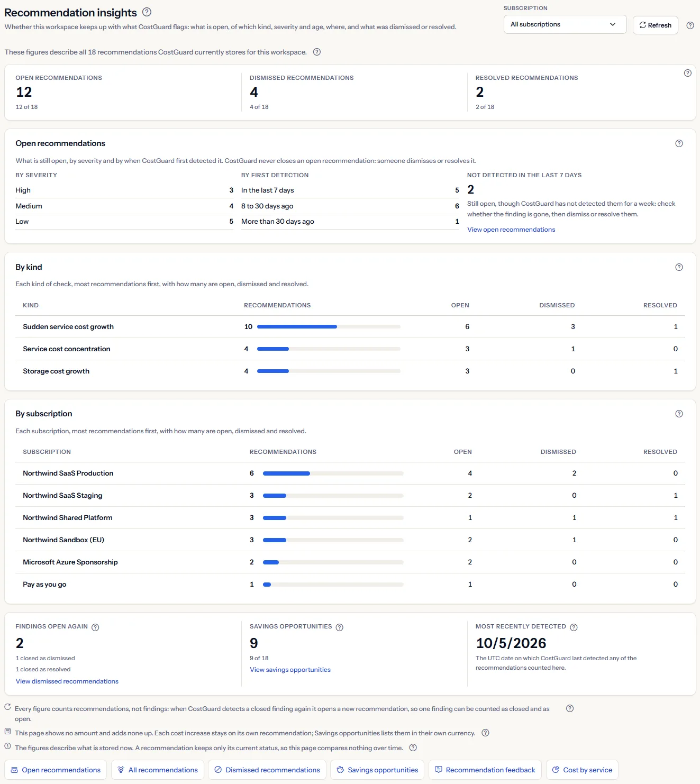Click the Sudden service cost growth progress bar
700x784 pixels.
[329, 327]
